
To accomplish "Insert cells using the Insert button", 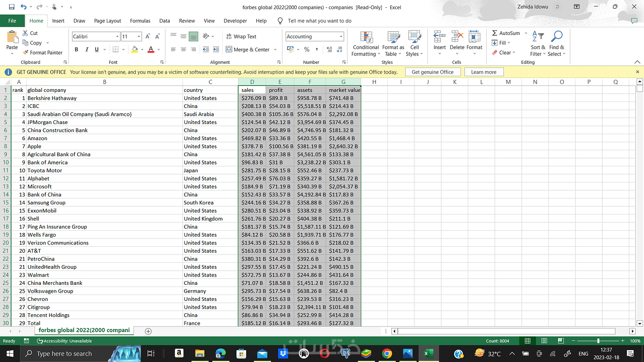I will tap(440, 44).
